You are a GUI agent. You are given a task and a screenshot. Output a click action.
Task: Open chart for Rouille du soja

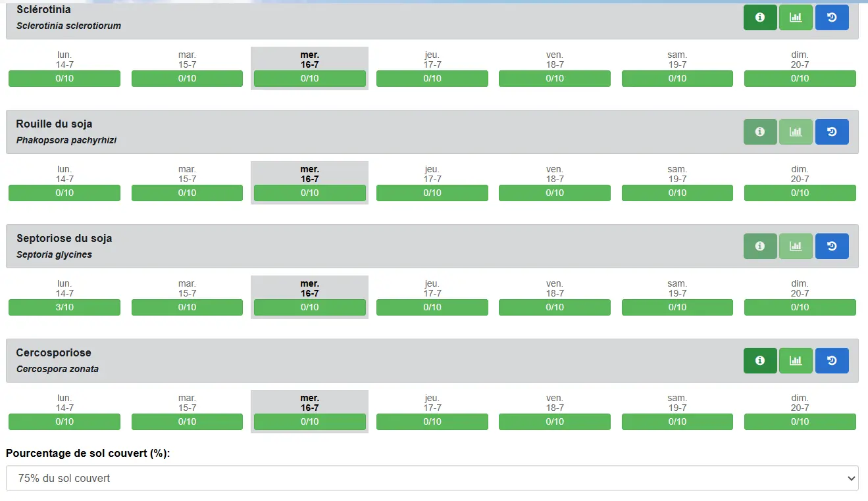tap(796, 132)
